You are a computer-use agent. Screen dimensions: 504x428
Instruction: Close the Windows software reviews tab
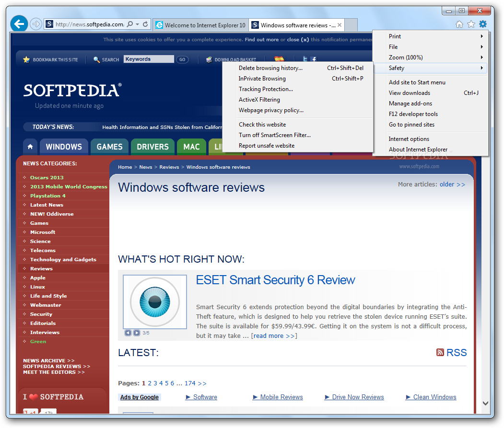pyautogui.click(x=340, y=25)
